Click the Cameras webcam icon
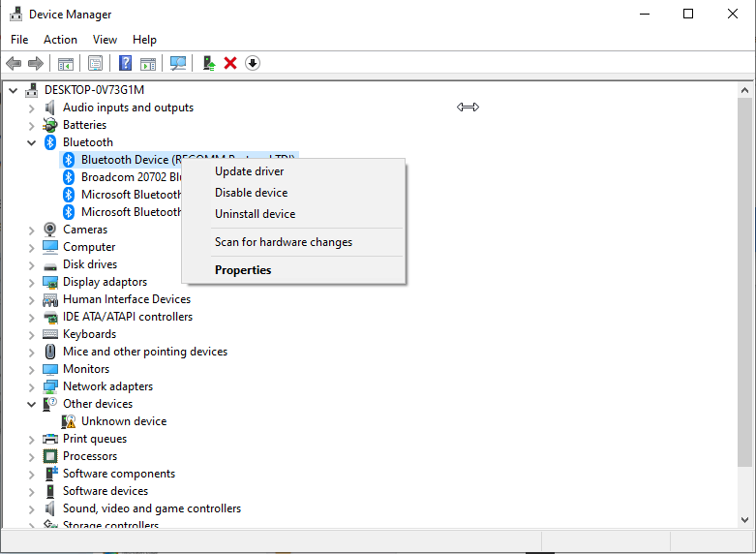Screen dimensions: 756x554 pos(50,230)
